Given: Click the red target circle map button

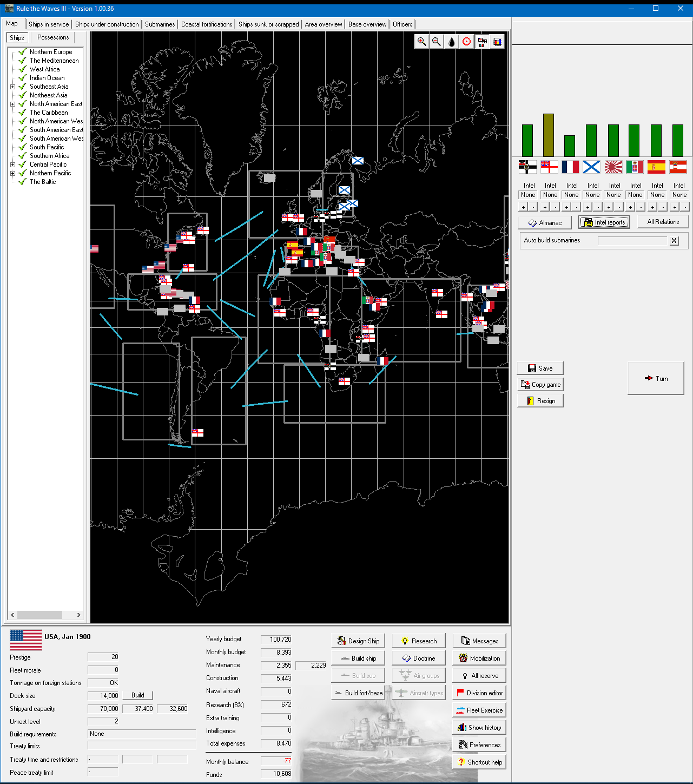Looking at the screenshot, I should 467,42.
